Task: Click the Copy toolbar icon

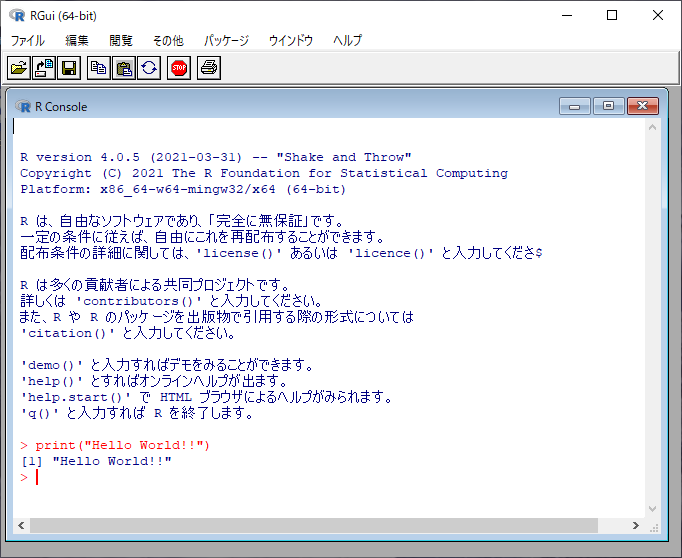Action: [99, 68]
